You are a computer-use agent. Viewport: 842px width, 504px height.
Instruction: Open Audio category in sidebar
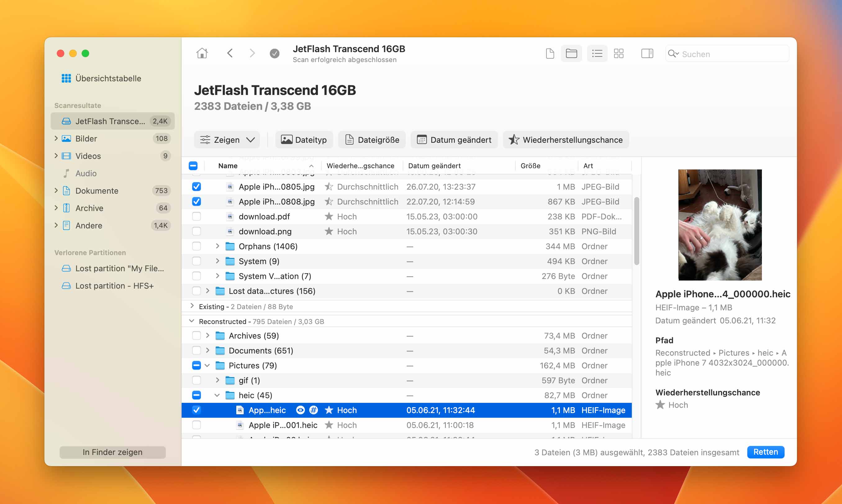click(x=112, y=173)
